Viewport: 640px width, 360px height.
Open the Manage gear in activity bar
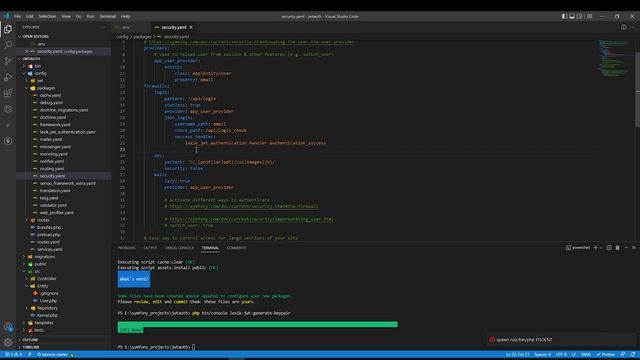click(x=8, y=342)
